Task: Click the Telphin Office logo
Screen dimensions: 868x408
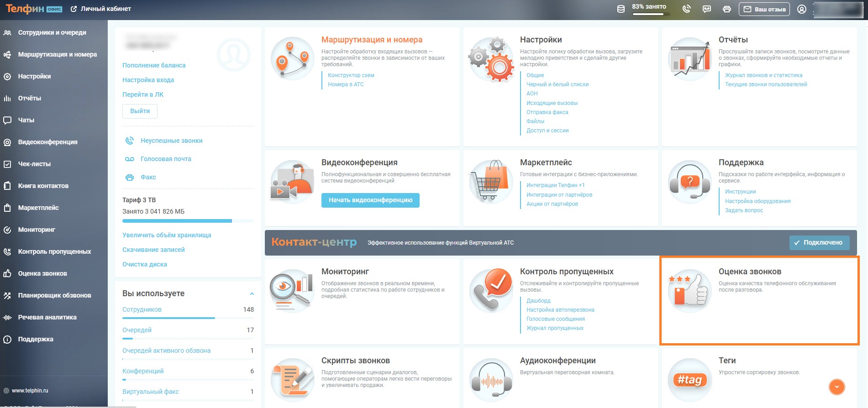Action: pos(34,9)
